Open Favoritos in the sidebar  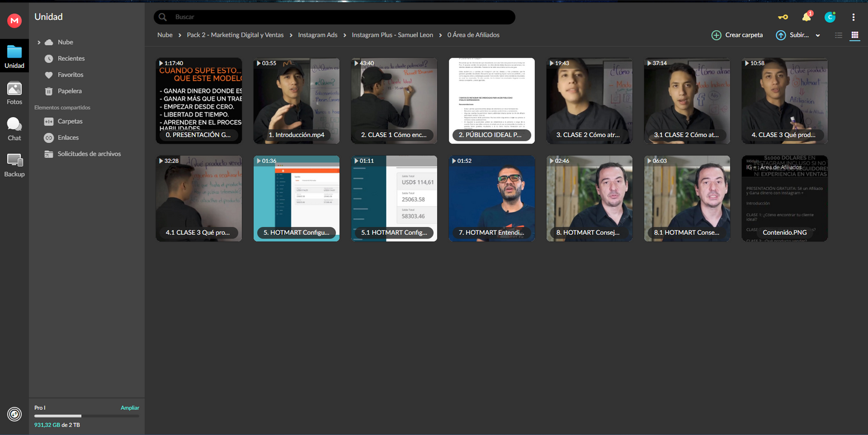point(70,75)
